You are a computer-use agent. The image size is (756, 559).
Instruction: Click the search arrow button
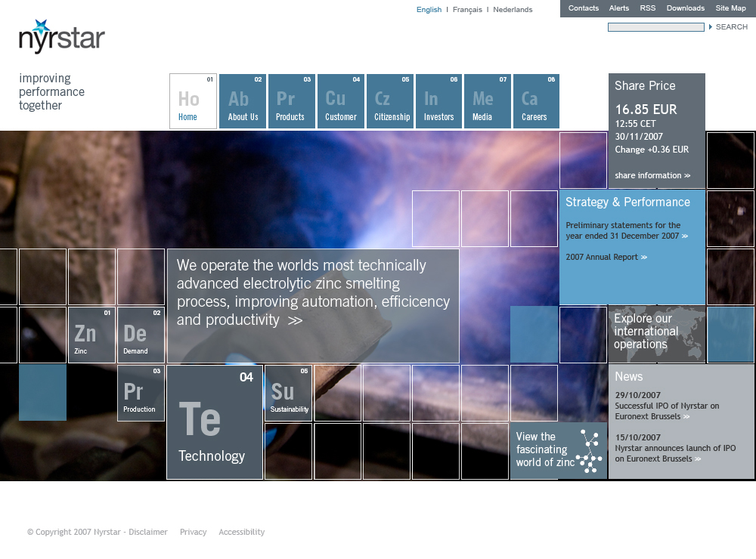[711, 27]
